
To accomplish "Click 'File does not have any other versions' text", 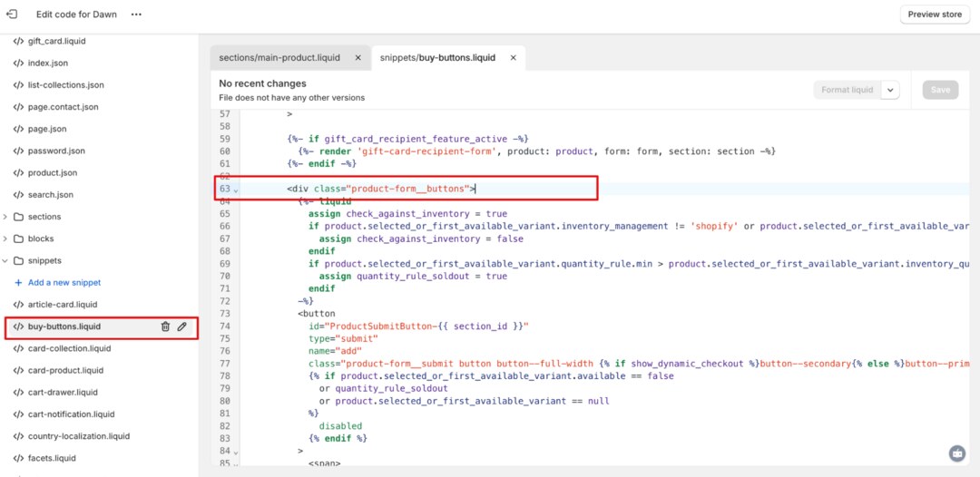I will 292,98.
